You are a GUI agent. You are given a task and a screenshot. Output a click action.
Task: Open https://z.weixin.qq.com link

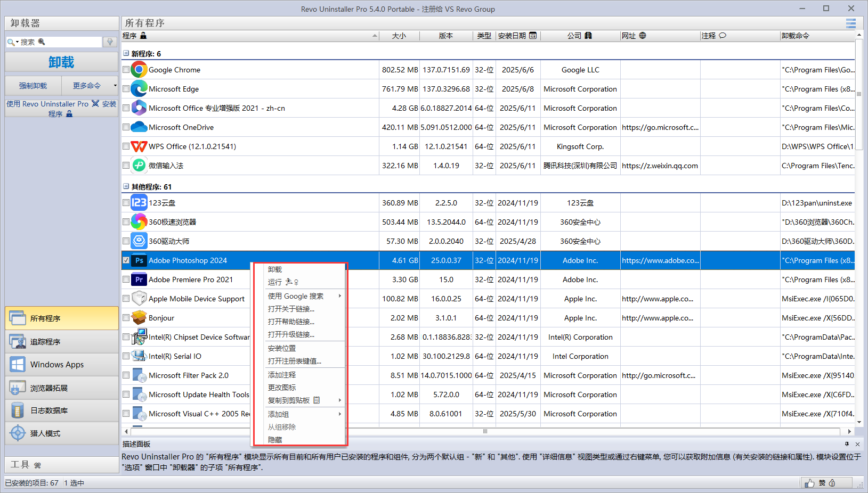(x=660, y=166)
